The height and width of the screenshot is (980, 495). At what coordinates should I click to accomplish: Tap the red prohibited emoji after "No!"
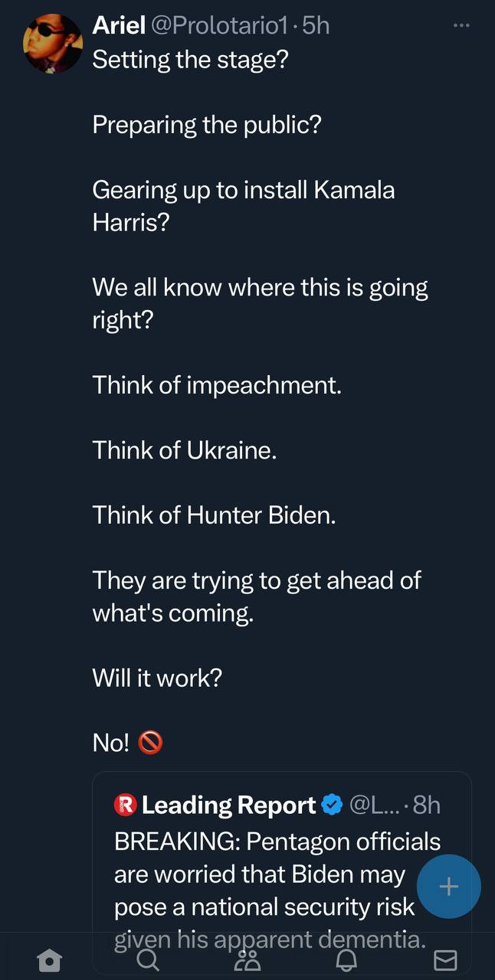point(150,743)
